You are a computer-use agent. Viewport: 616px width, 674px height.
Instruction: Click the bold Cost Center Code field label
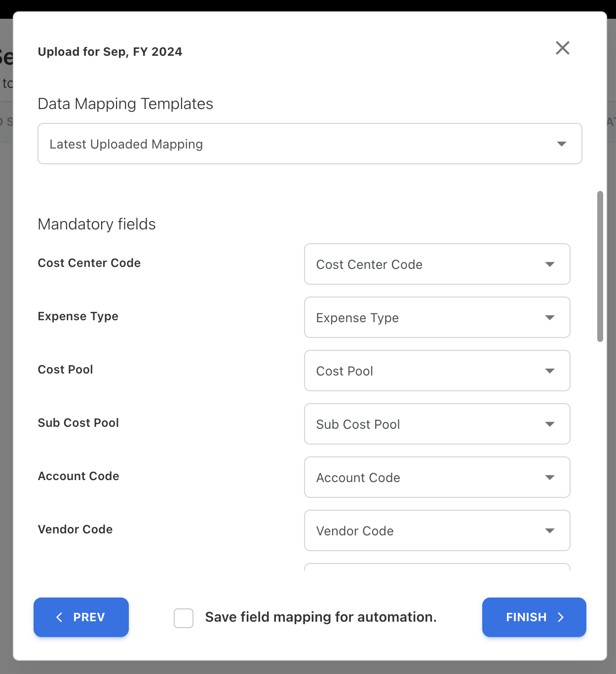pyautogui.click(x=89, y=263)
